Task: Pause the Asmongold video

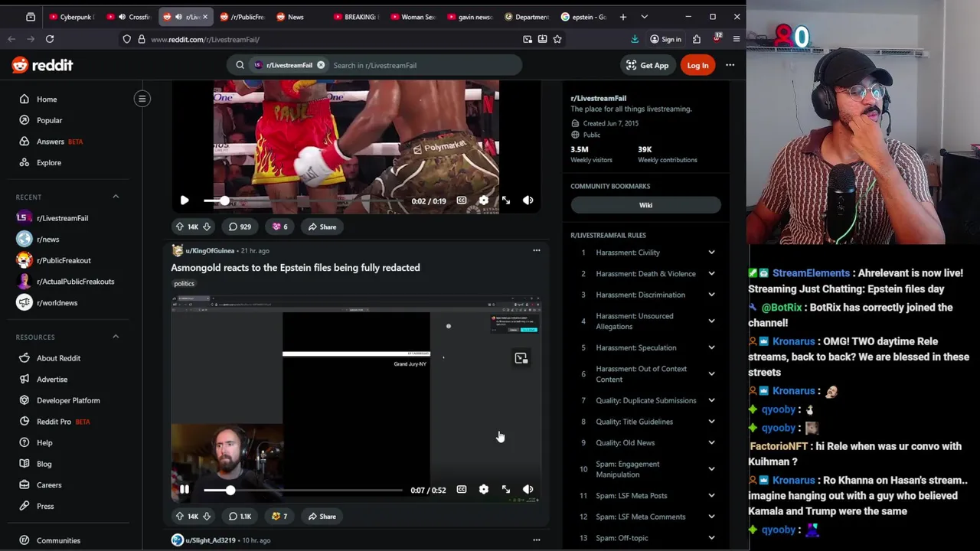Action: coord(185,490)
